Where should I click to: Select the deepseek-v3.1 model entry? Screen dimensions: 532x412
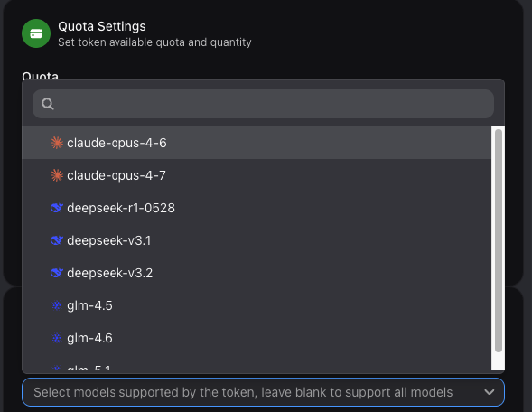(257, 240)
